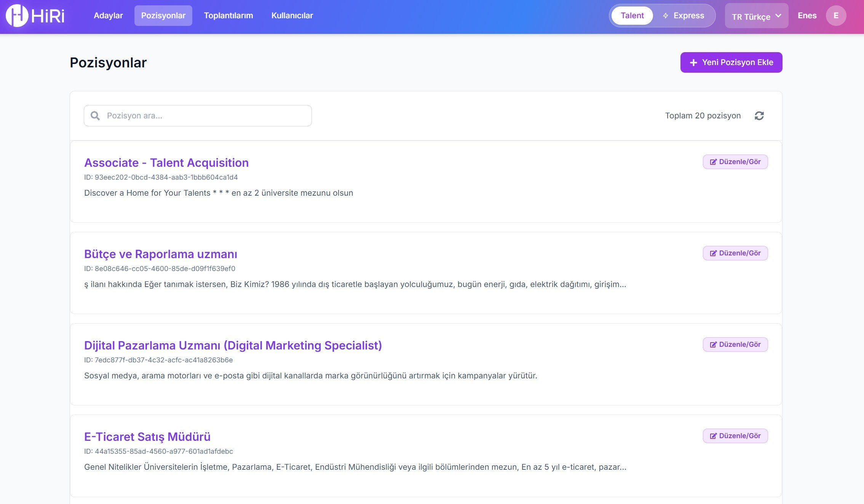
Task: Switch mode to Express
Action: pos(688,16)
